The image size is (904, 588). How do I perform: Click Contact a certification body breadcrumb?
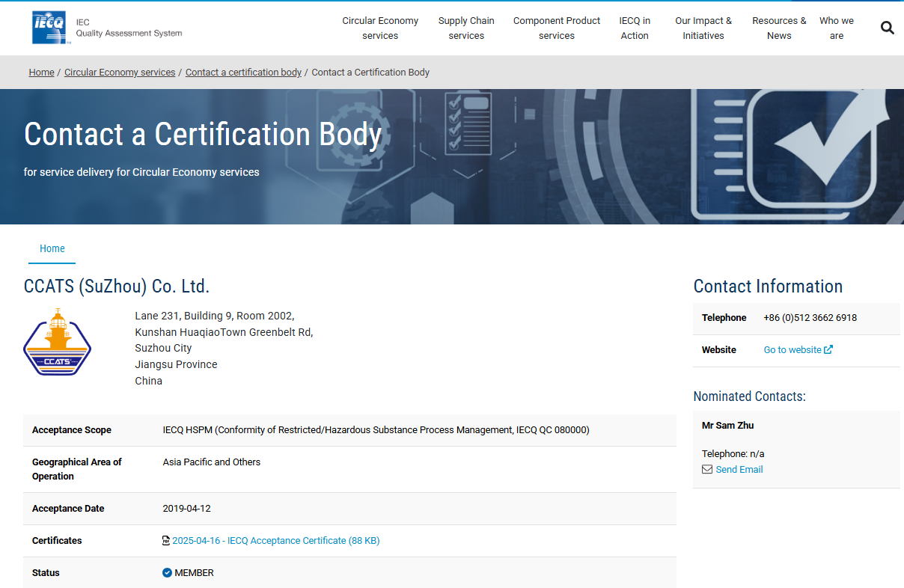(x=243, y=73)
